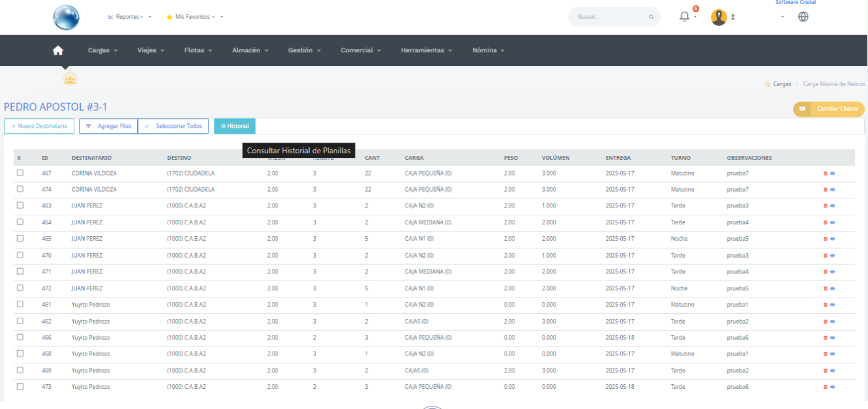
Task: Open the Cargas menu
Action: click(x=103, y=50)
